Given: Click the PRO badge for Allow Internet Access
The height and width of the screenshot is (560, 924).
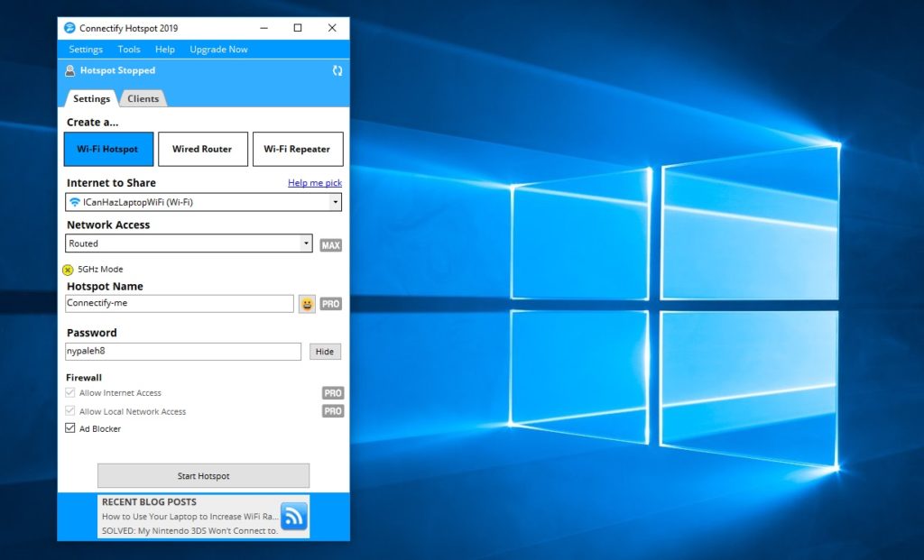Looking at the screenshot, I should click(333, 393).
